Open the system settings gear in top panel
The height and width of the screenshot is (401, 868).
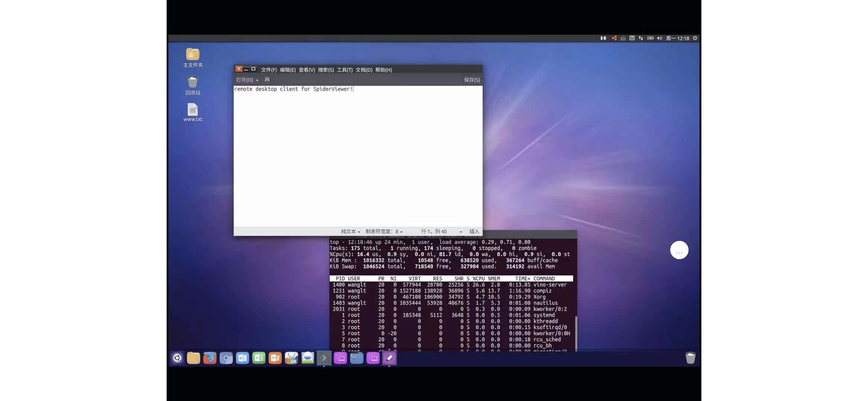coord(695,38)
